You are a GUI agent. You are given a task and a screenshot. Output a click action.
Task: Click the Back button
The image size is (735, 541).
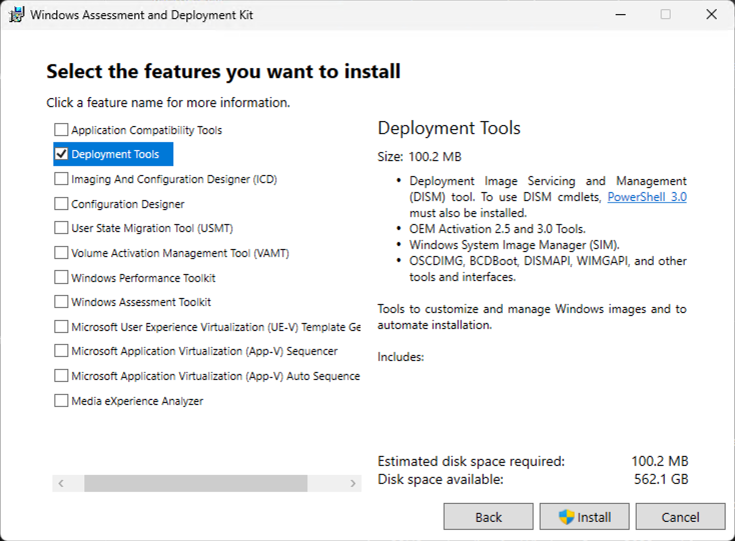click(x=488, y=517)
